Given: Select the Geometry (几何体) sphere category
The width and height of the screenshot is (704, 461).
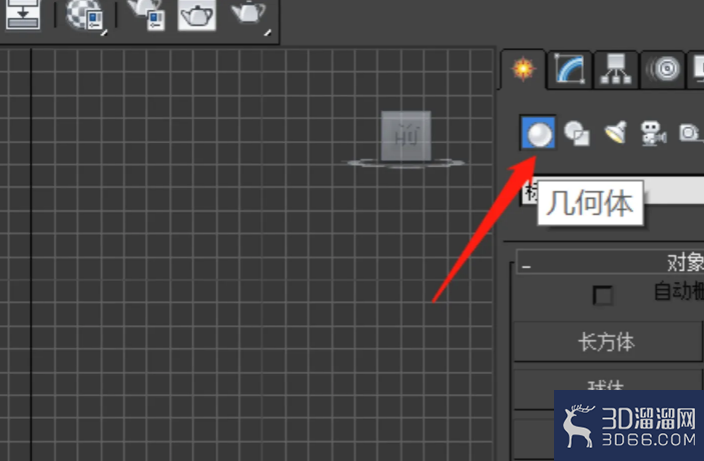Looking at the screenshot, I should 538,133.
